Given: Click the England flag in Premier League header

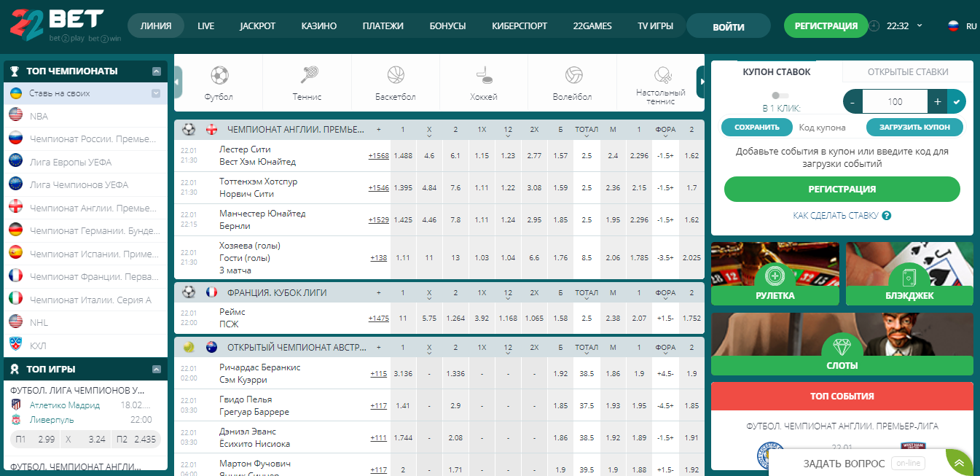Looking at the screenshot, I should click(x=212, y=129).
